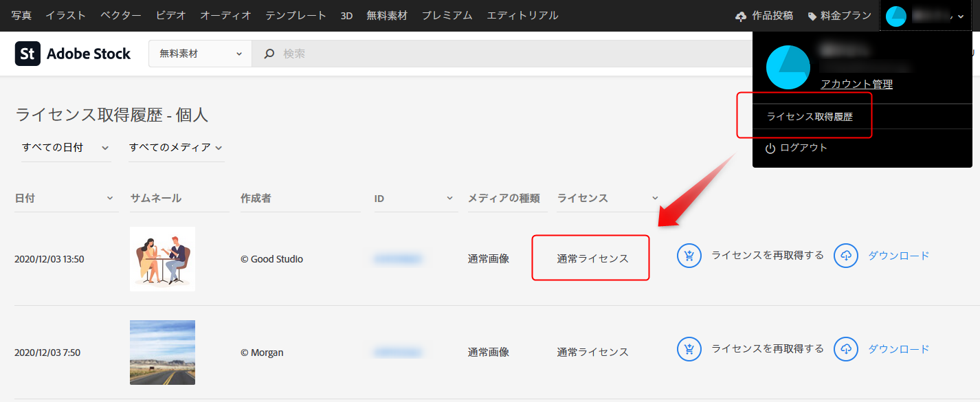Click 通常ライセンス in Morgan row

(x=592, y=352)
